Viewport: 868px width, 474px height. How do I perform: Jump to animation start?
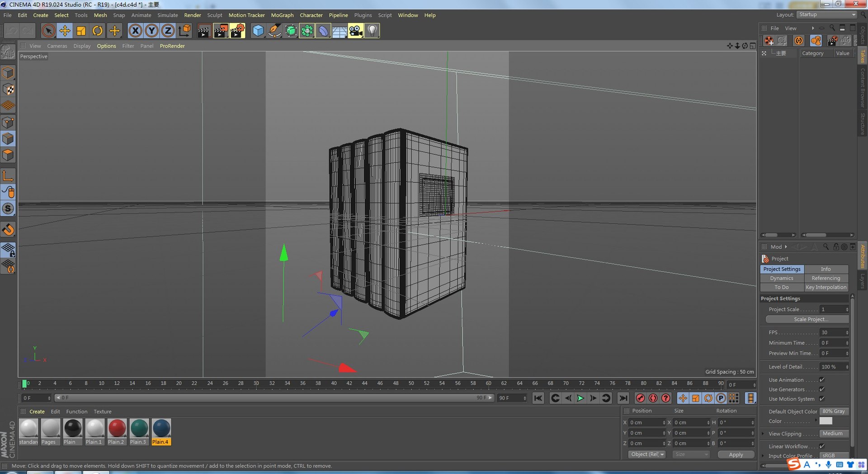pos(538,398)
